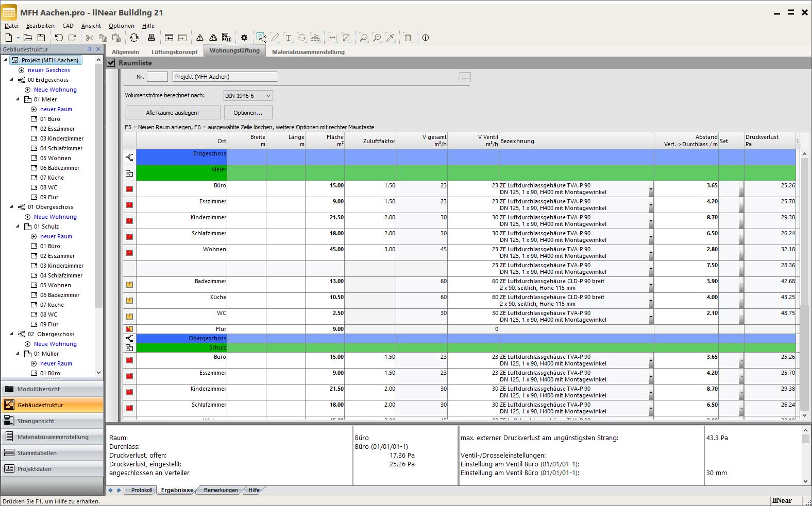
Task: Click the highlighted building structure share icon
Action: [x=262, y=38]
